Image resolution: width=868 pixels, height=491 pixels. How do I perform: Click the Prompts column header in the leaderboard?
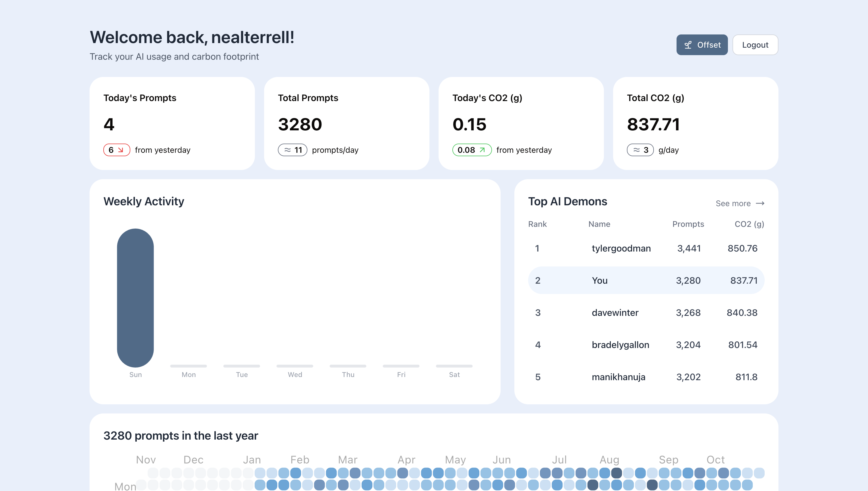click(x=688, y=224)
